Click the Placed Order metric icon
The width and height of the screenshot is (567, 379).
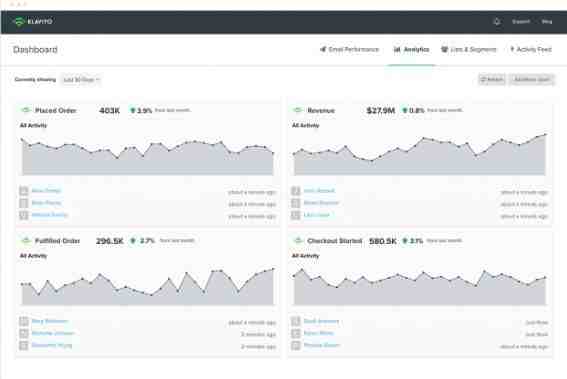[26, 110]
